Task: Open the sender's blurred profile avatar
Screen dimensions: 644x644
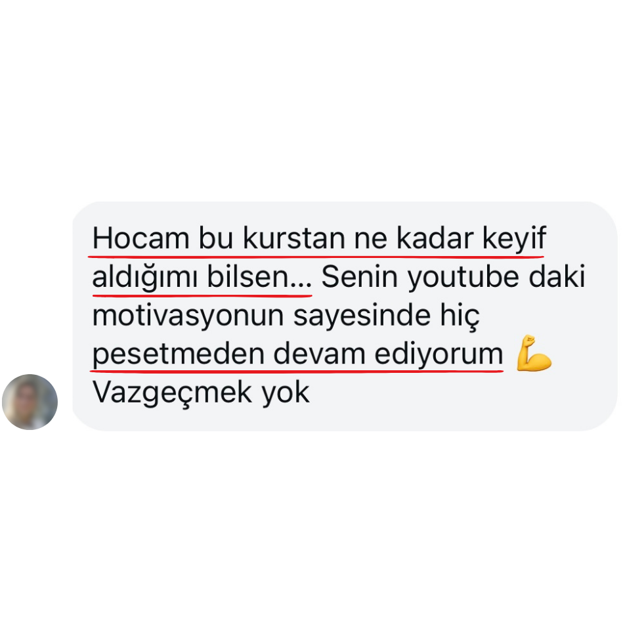Action: point(30,402)
